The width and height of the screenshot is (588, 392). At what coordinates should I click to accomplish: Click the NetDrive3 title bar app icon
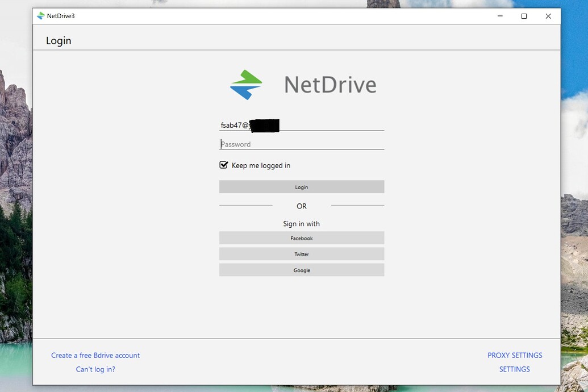pyautogui.click(x=40, y=16)
